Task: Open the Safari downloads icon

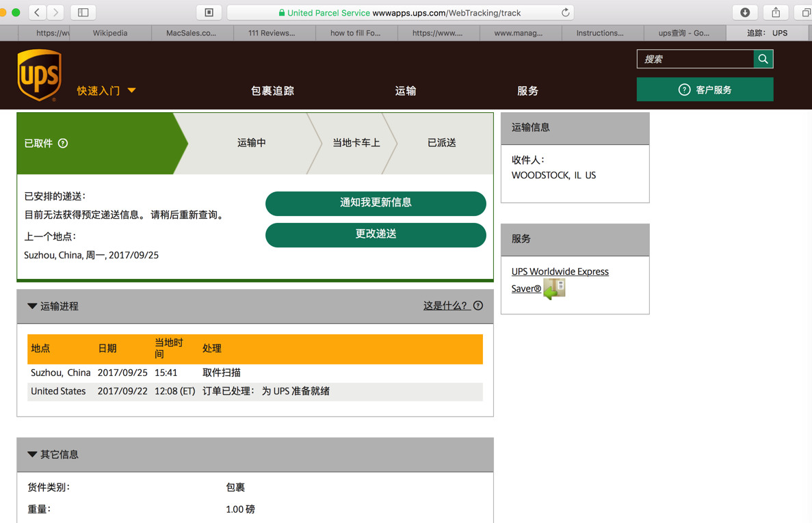Action: tap(745, 12)
